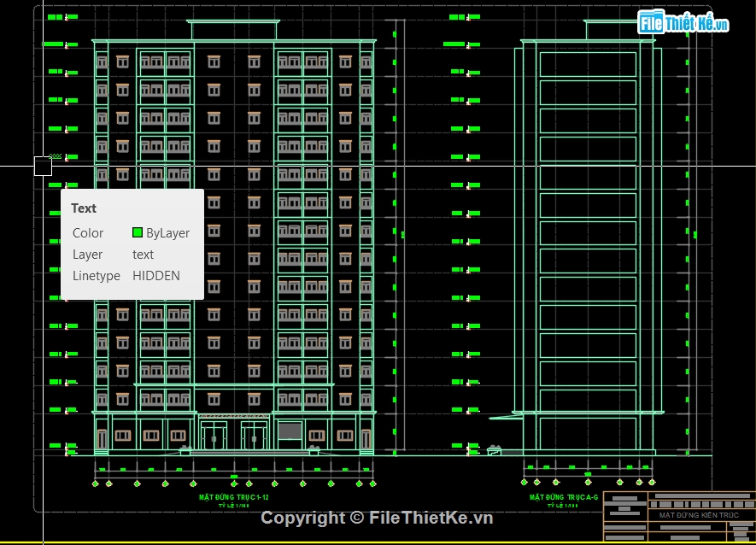Select 'MẶT ĐỨNG KIẾN TRÚC' in the title block

click(699, 515)
